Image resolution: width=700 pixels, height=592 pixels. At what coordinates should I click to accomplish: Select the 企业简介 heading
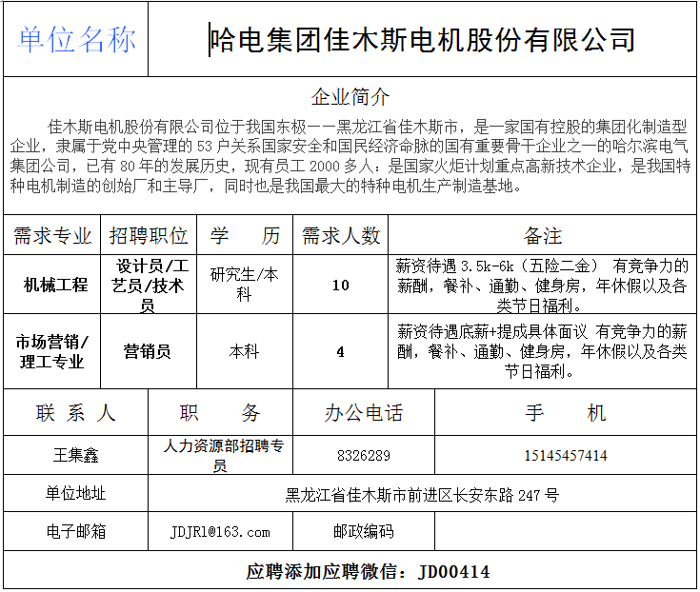tap(350, 97)
